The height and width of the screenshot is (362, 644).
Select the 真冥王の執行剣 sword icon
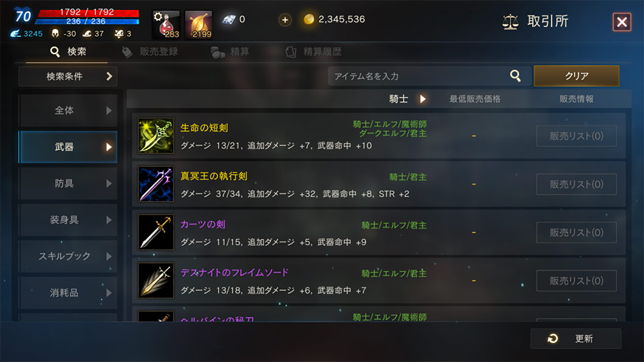(156, 184)
